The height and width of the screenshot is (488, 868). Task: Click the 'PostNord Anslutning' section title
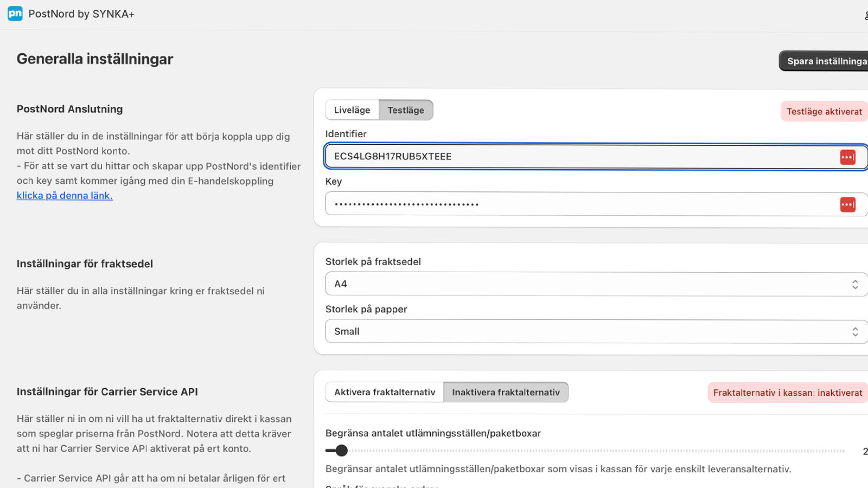pyautogui.click(x=69, y=109)
